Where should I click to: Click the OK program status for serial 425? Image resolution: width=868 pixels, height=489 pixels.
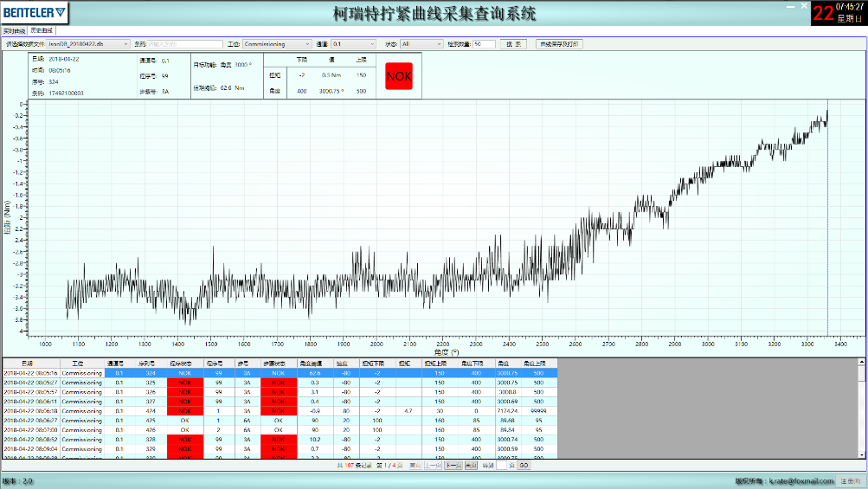[185, 421]
